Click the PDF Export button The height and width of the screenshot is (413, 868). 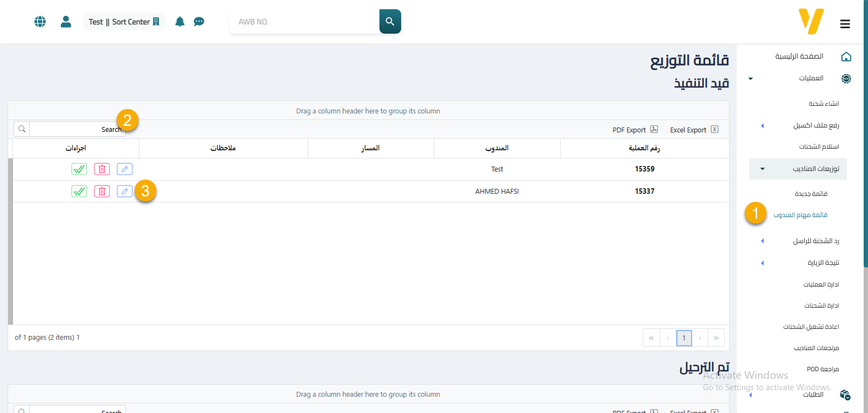635,130
